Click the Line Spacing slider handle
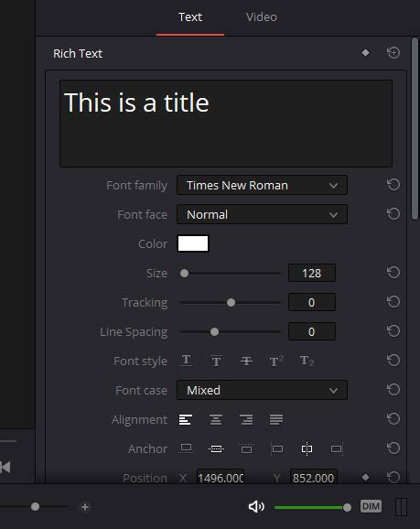 pyautogui.click(x=214, y=332)
